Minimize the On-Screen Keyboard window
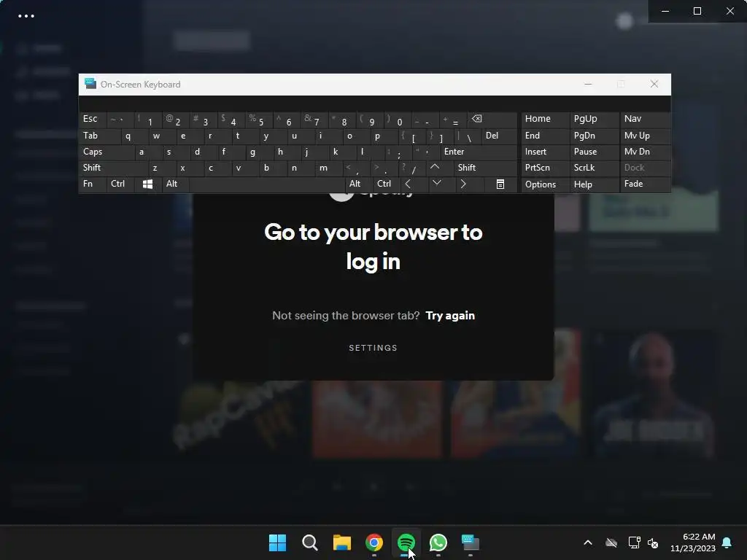This screenshot has height=560, width=747. click(x=588, y=85)
